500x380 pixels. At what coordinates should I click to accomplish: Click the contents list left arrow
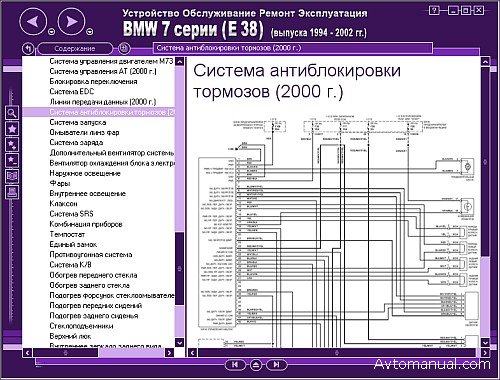[x=28, y=353]
